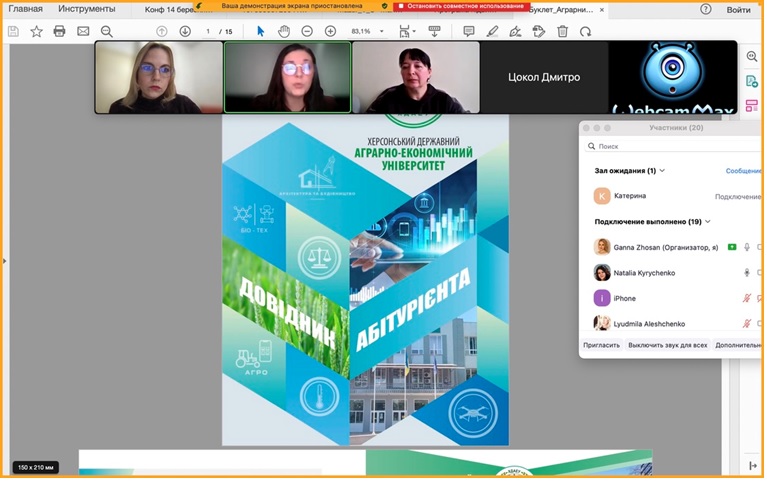
Task: Click the page size label
Action: pyautogui.click(x=36, y=468)
